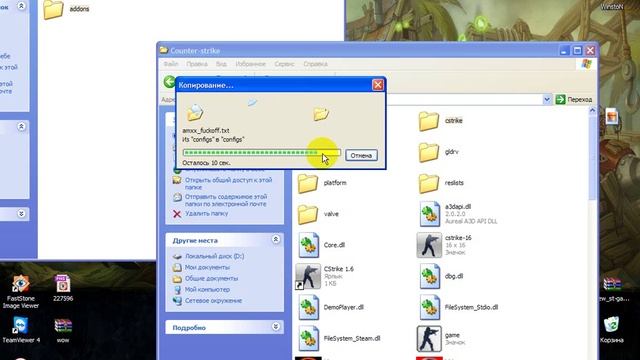Select the TeamViewer 4 desktop icon
This screenshot has width=640, height=360.
pos(20,326)
